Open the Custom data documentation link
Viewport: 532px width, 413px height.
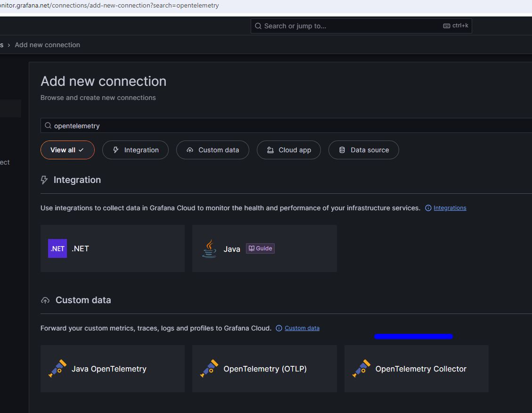pos(302,328)
